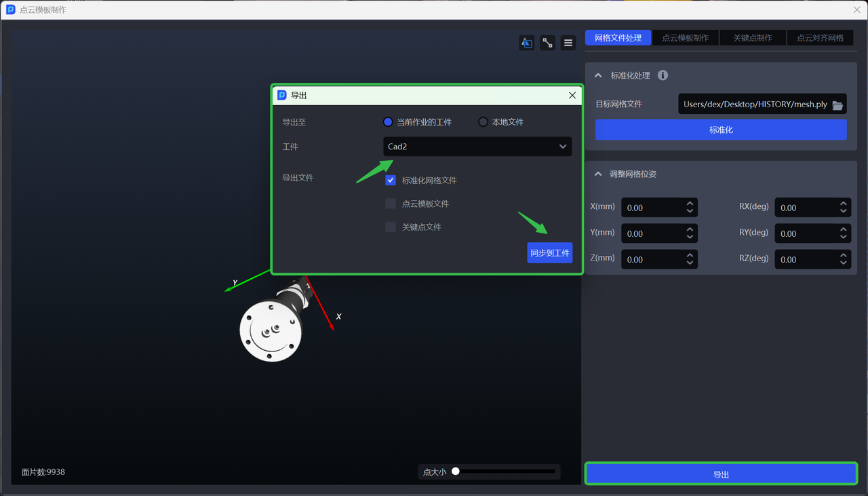Collapse the 标准化处理 section
The height and width of the screenshot is (496, 868).
tap(598, 75)
